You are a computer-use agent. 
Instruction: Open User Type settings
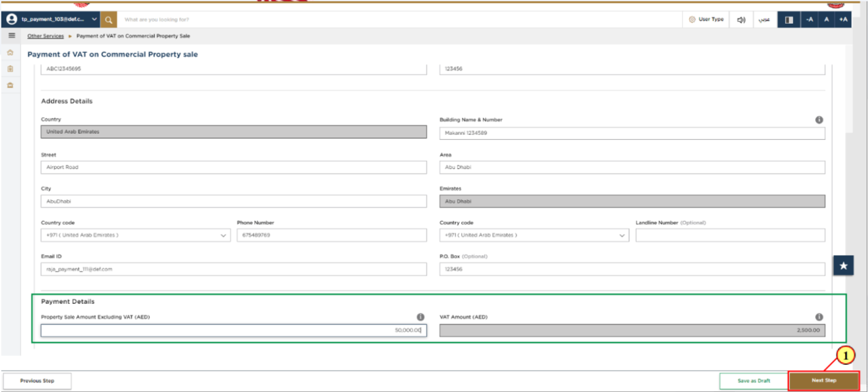point(707,20)
